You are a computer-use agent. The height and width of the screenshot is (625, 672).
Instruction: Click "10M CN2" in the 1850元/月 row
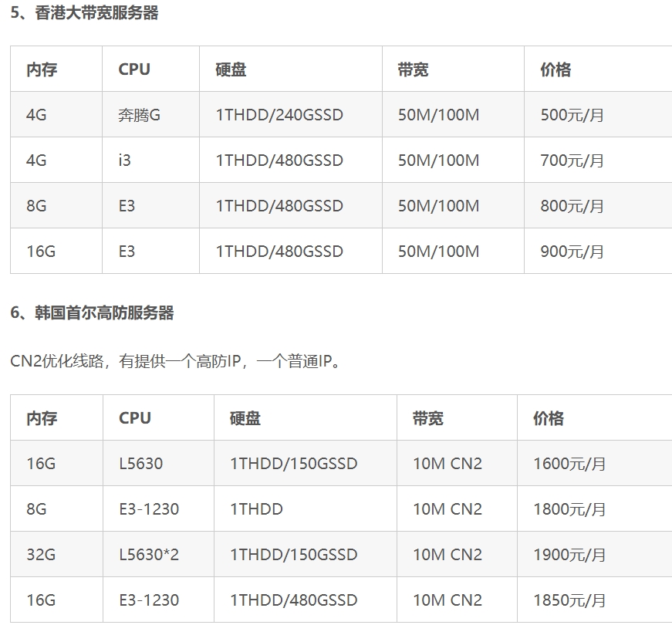pos(447,600)
